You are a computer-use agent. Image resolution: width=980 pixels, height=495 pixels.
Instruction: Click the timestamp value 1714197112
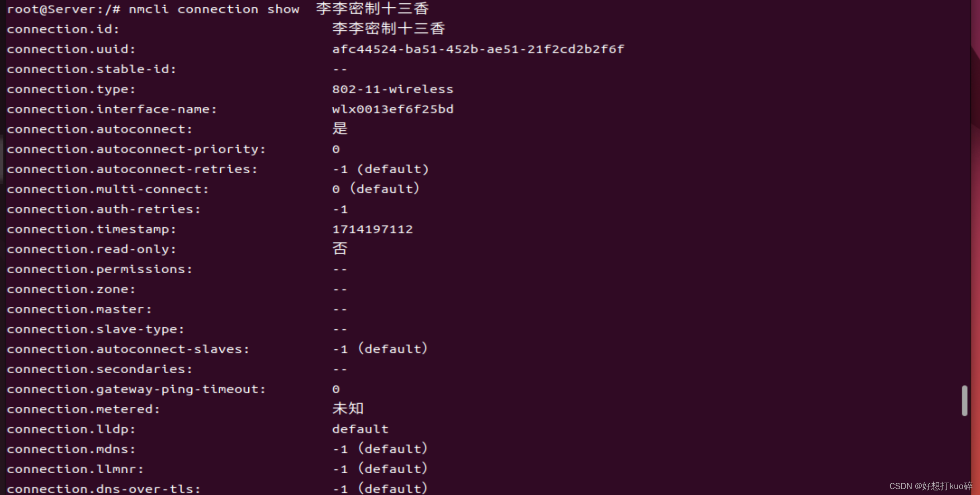(373, 229)
